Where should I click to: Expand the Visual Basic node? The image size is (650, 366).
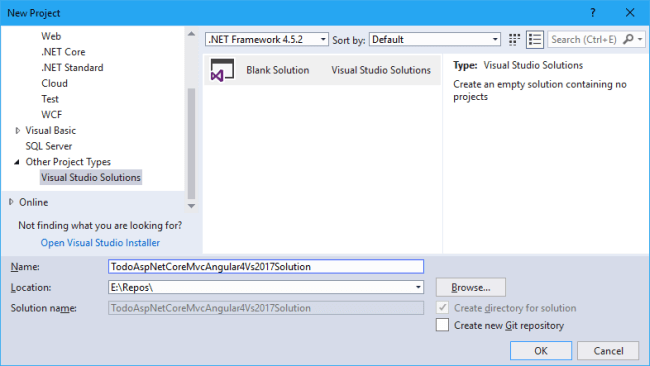click(17, 131)
